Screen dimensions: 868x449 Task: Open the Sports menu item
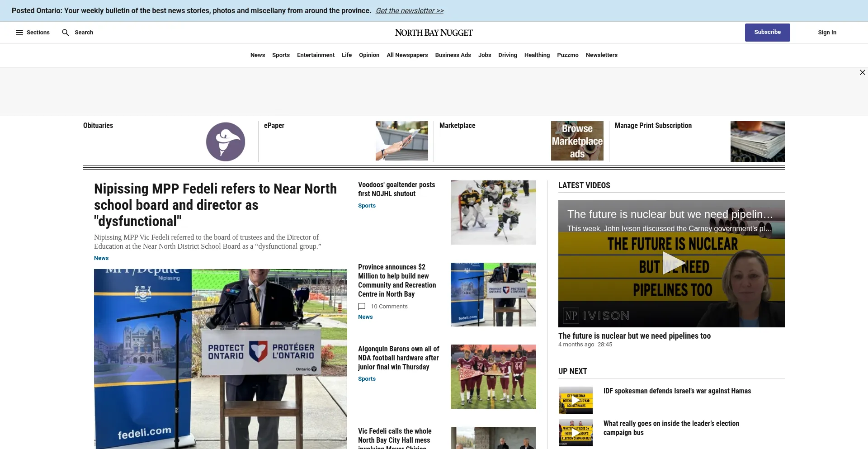coord(281,55)
